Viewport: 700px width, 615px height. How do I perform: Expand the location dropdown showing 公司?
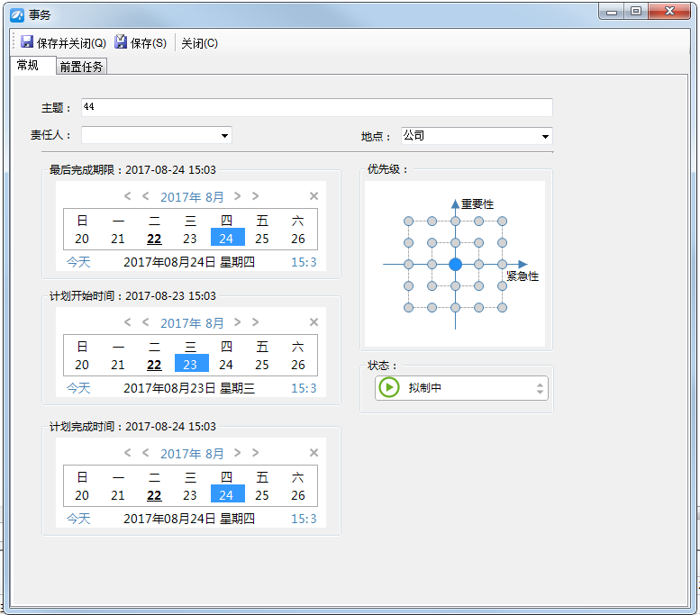pyautogui.click(x=545, y=137)
